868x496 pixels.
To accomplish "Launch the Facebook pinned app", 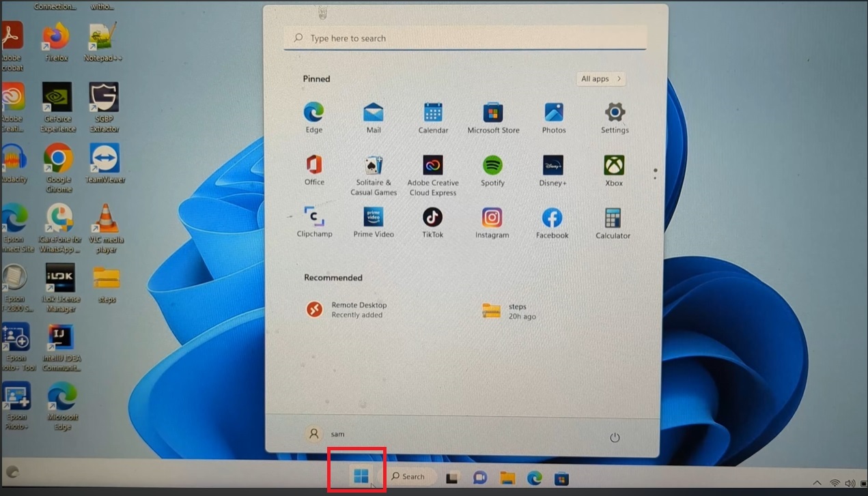I will coord(552,223).
